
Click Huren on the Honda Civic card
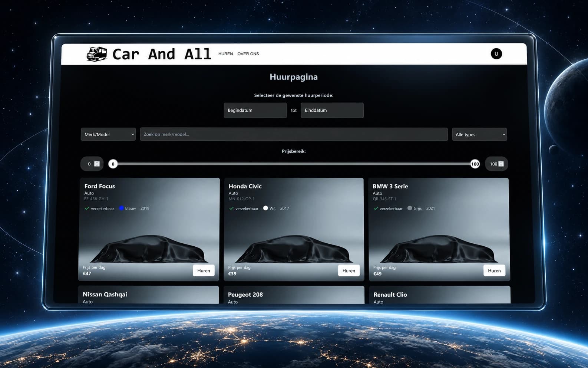coord(349,270)
